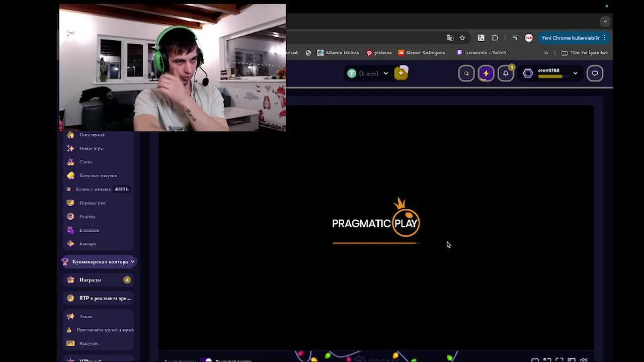Click the first Chrome extension icon
Viewport: 644px width, 362px height.
click(x=481, y=38)
